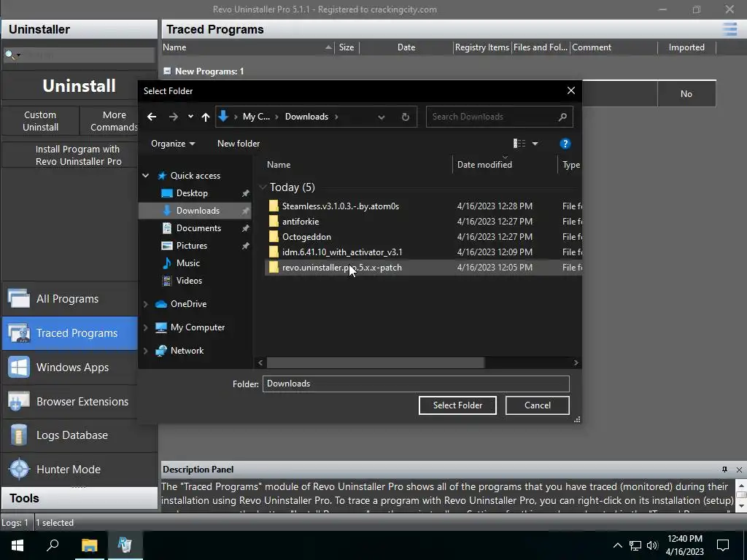This screenshot has width=747, height=560.
Task: Select Traced Programs module in sidebar
Action: coord(69,332)
